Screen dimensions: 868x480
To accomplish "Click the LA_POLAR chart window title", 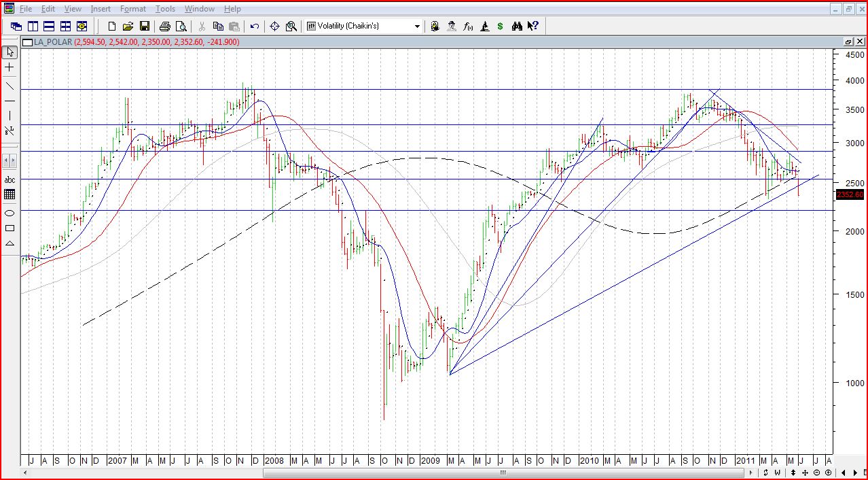I will pos(53,42).
